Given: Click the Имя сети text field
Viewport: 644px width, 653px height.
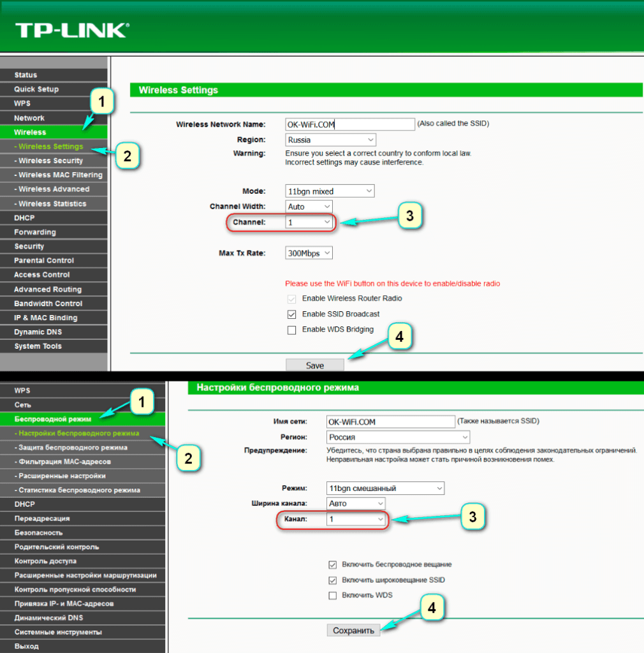Looking at the screenshot, I should [x=389, y=422].
